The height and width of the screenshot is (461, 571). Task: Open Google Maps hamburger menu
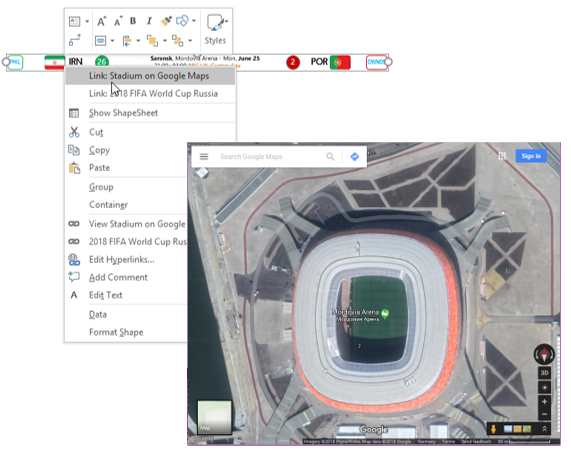pos(204,157)
